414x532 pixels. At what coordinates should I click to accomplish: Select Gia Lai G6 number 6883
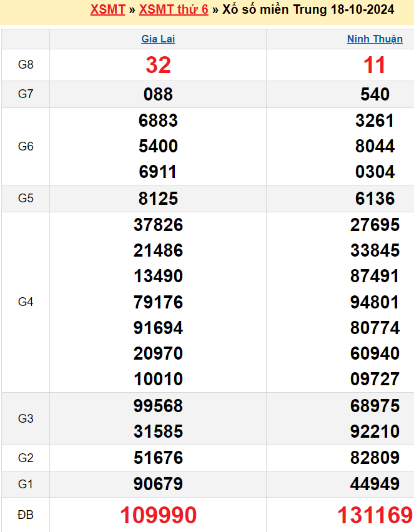[158, 121]
